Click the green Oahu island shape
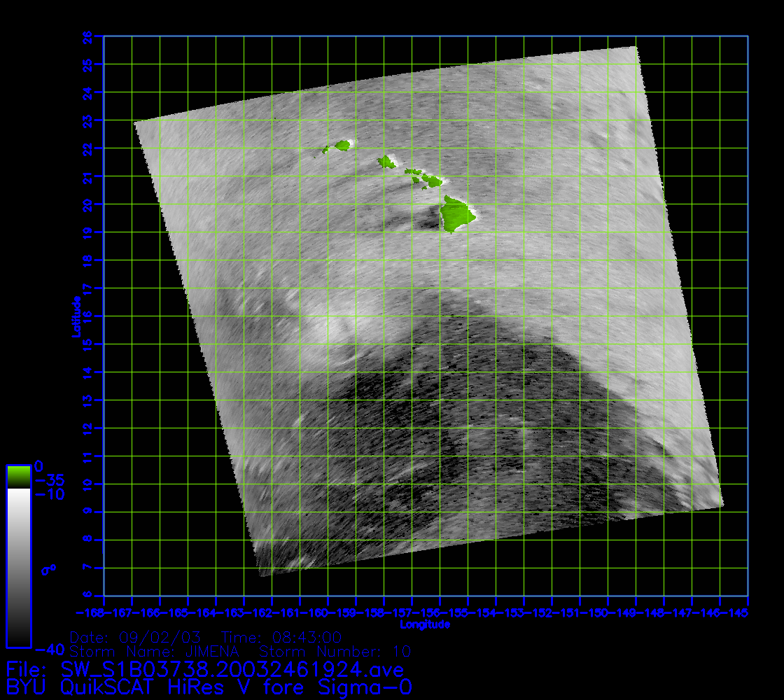Viewport: 784px width, 700px height. [x=386, y=162]
